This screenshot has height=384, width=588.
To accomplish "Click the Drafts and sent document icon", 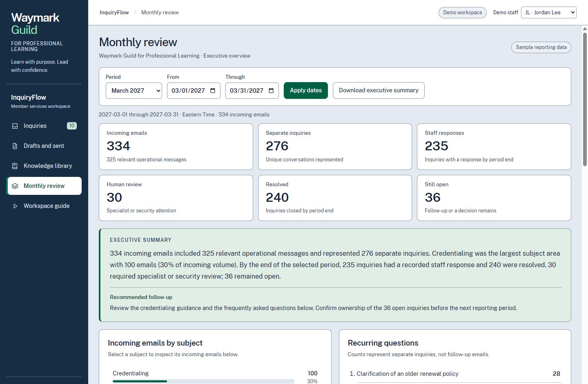I will 15,146.
